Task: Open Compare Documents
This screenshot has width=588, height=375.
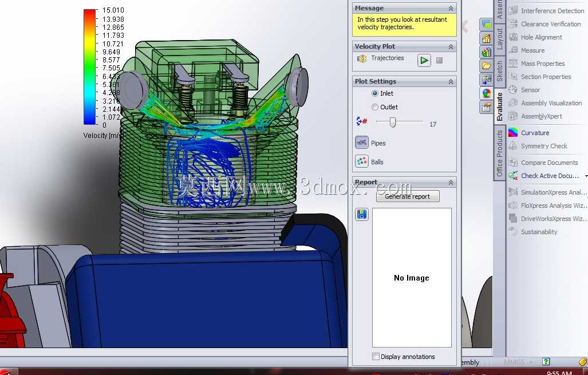Action: [543, 163]
